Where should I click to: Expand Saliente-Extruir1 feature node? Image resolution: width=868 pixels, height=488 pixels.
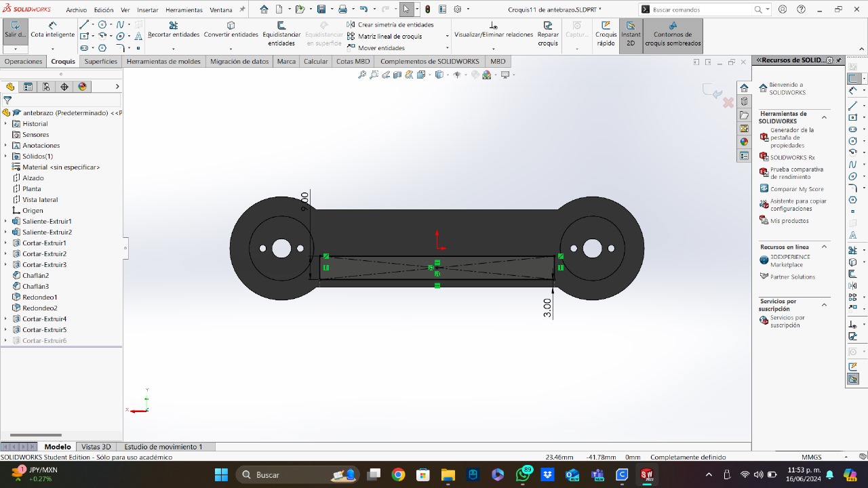pos(5,222)
